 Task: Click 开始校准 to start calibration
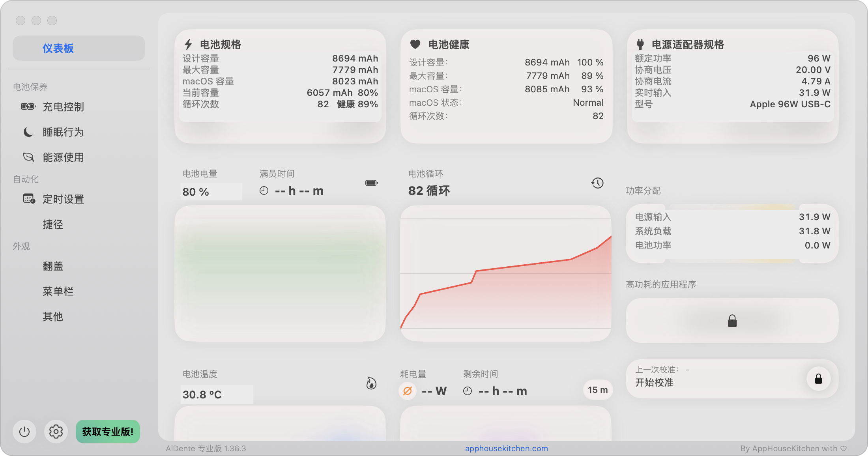tap(654, 383)
